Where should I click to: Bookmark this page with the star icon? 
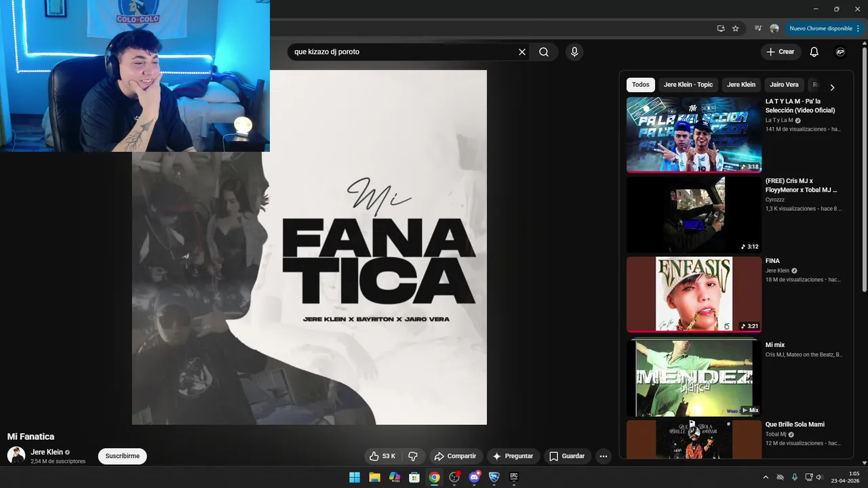click(736, 28)
